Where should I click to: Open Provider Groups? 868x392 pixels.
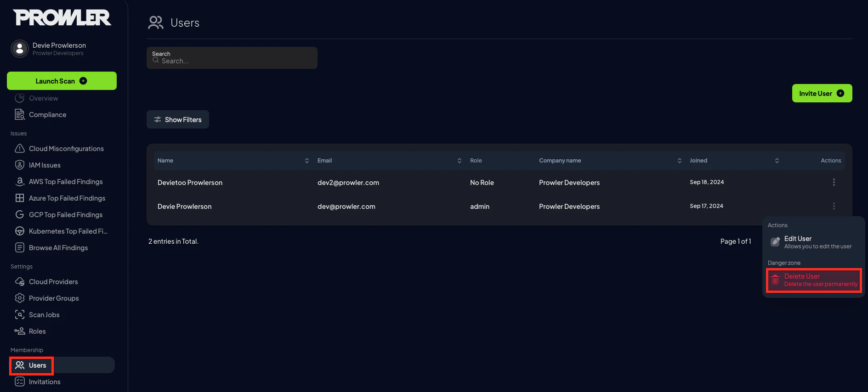point(54,298)
